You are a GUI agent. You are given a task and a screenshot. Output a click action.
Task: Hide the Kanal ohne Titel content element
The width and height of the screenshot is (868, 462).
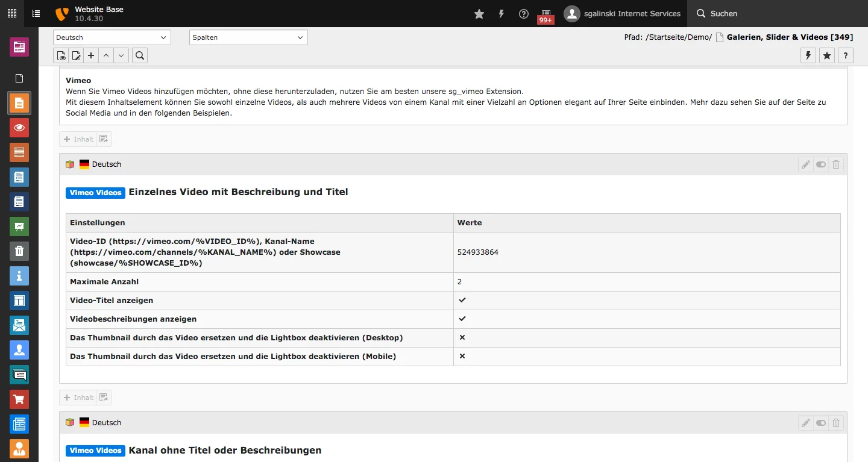821,423
